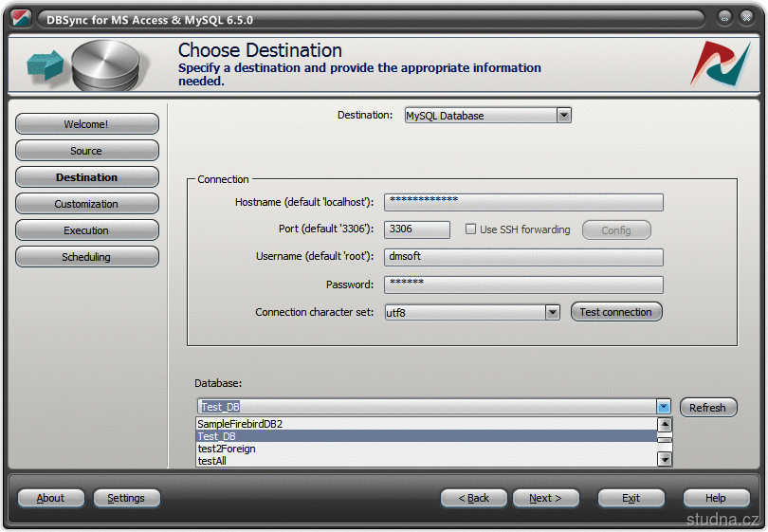This screenshot has height=532, width=768.
Task: Click the Next > button
Action: pyautogui.click(x=545, y=498)
